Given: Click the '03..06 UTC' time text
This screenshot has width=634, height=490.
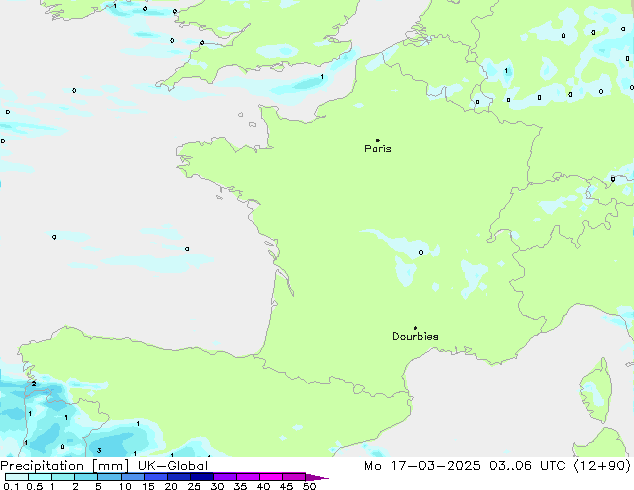Looking at the screenshot, I should (527, 466).
